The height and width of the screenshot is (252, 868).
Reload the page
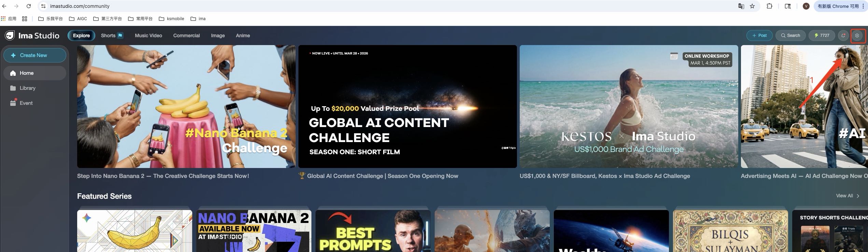click(x=29, y=6)
